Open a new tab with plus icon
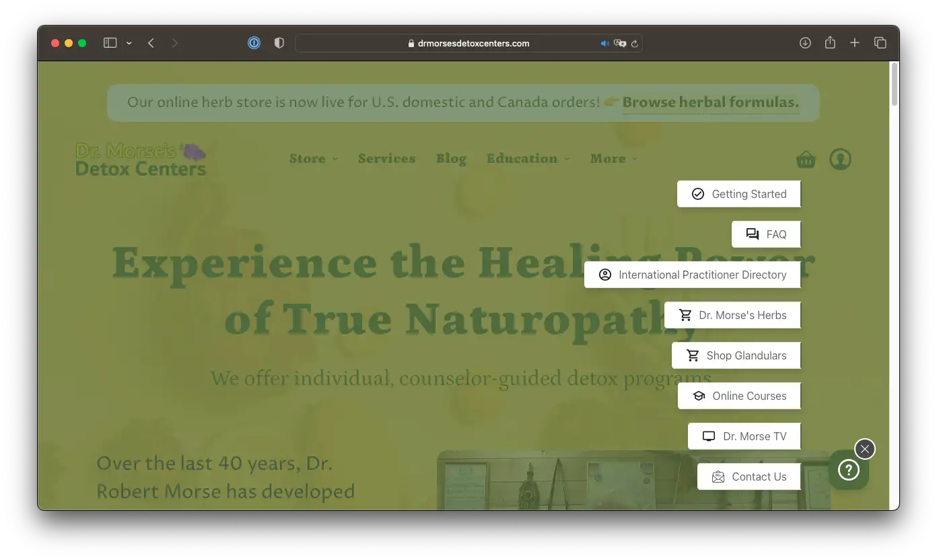This screenshot has height=560, width=937. click(x=855, y=43)
